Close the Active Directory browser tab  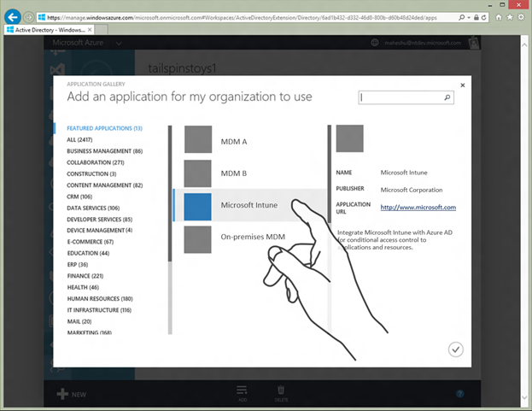90,30
